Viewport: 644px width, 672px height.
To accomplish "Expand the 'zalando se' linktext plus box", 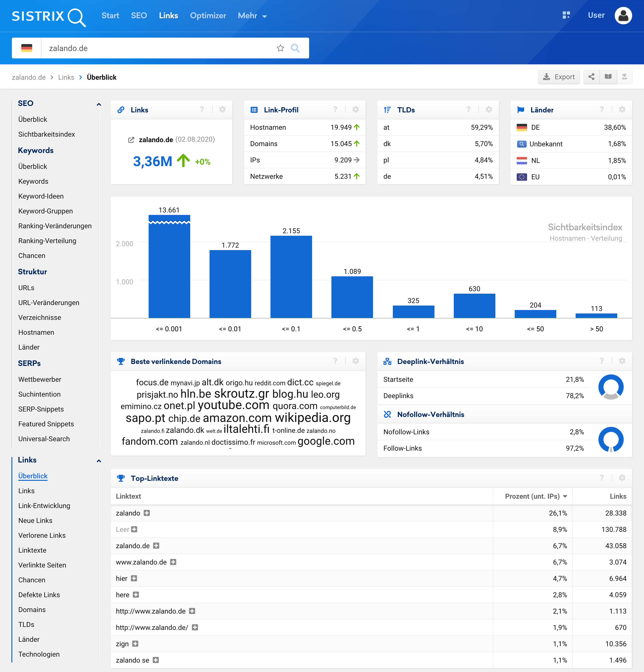I will [156, 660].
